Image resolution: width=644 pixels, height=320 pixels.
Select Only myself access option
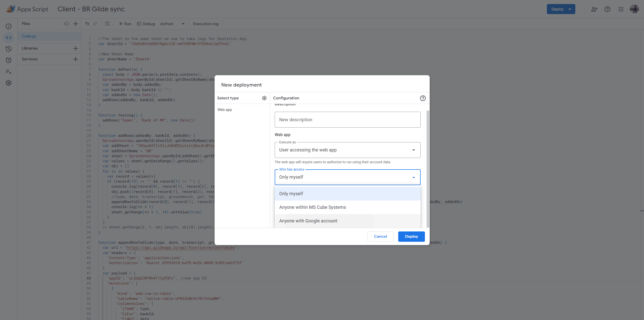[x=347, y=194]
